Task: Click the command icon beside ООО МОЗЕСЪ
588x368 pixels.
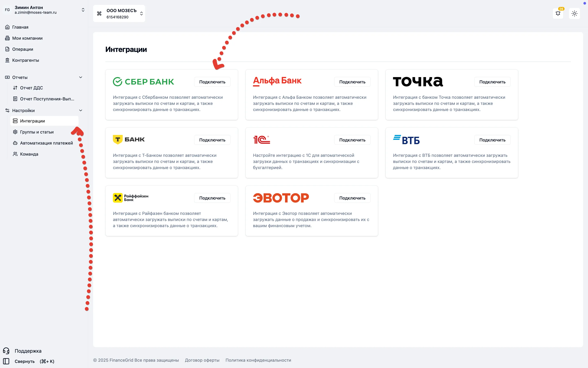Action: click(x=99, y=14)
